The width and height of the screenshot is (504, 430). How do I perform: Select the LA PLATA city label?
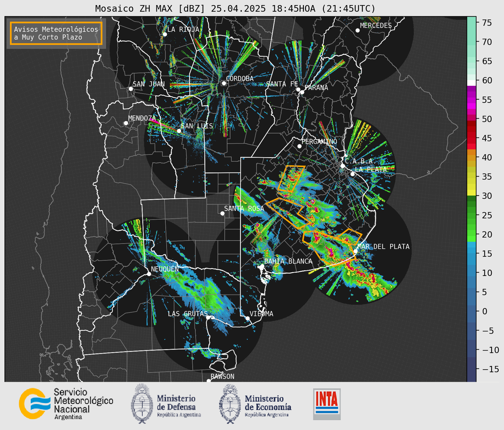tap(371, 169)
